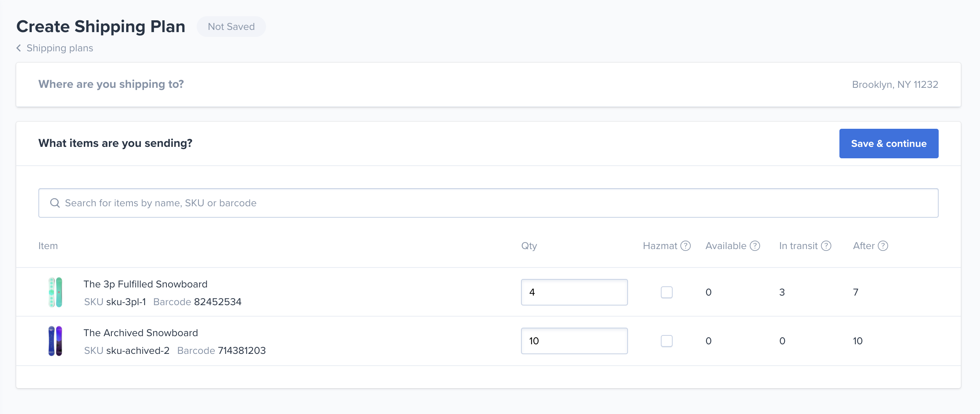980x414 pixels.
Task: Go back to Shipping plans
Action: [60, 48]
